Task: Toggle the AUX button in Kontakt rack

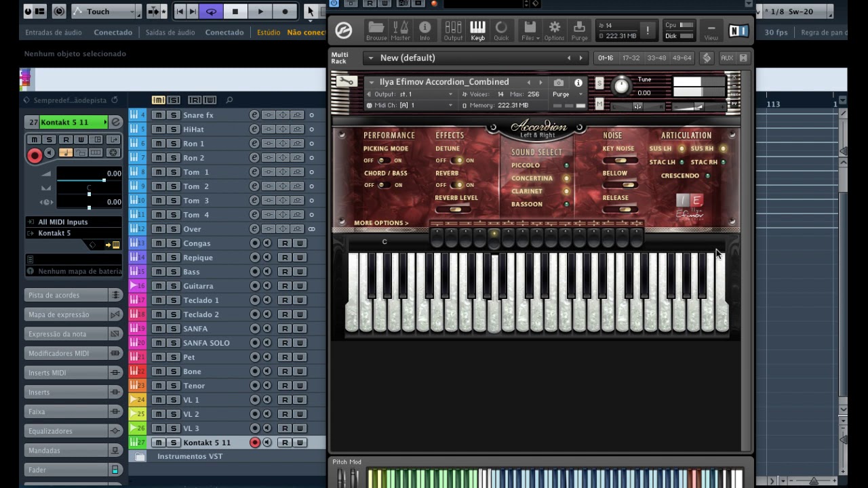Action: click(x=727, y=58)
